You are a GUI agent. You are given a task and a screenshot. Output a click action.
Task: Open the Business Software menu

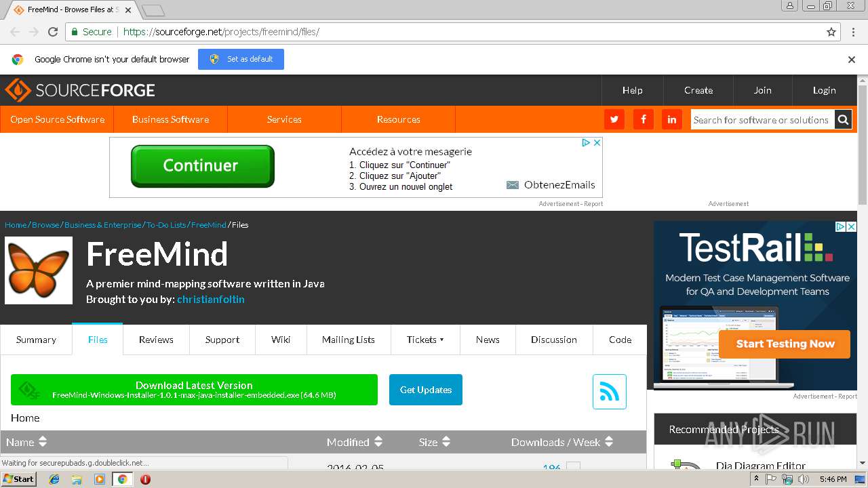170,119
